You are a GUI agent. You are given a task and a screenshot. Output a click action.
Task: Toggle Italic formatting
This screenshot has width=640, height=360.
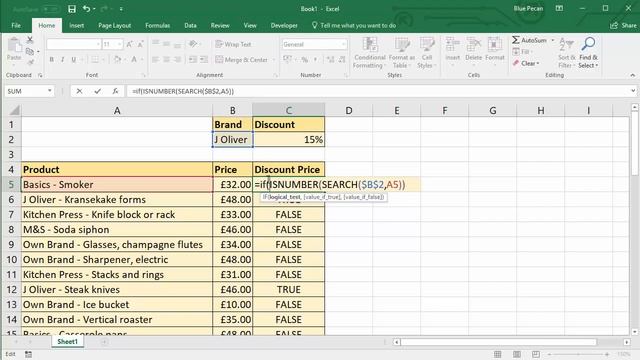62,60
